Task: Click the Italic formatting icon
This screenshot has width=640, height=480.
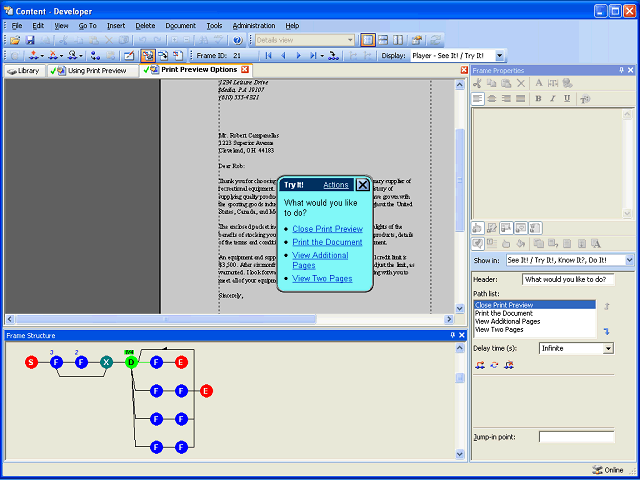Action: coord(553,99)
